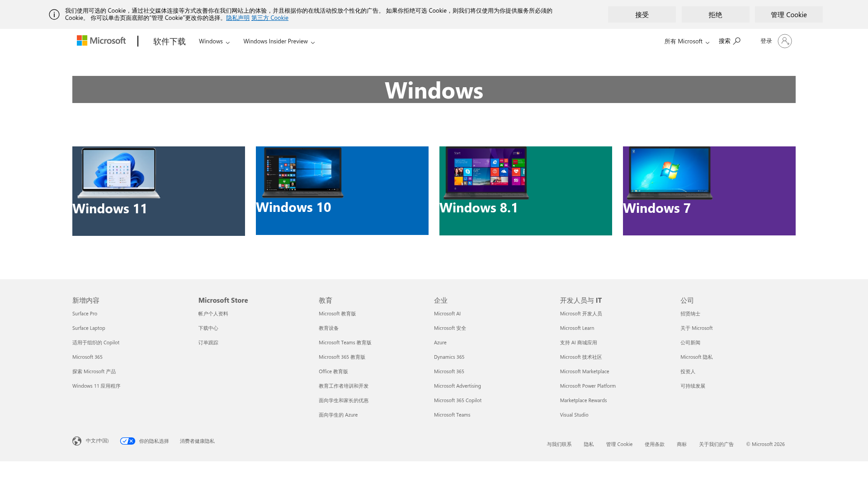
Task: Click the info icon in the cookie banner
Action: [x=54, y=14]
